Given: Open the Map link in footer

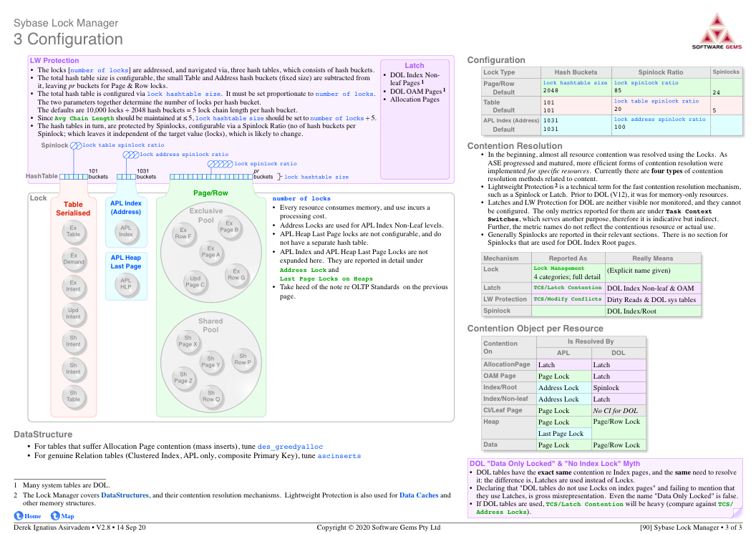Looking at the screenshot, I should point(67,516).
